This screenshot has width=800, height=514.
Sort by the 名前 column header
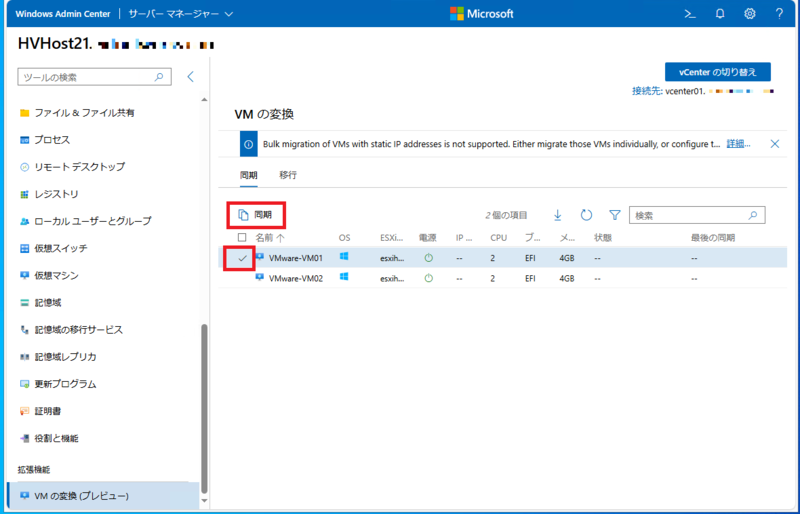(x=270, y=238)
